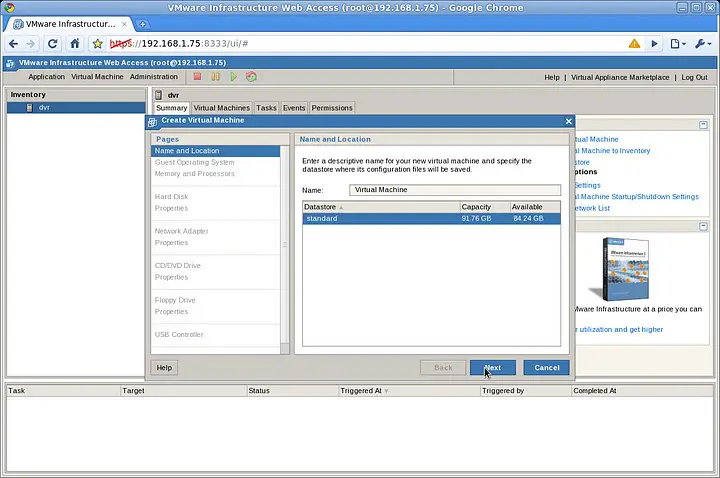Click the 84.24 GB available cell
The height and width of the screenshot is (478, 720).
(x=528, y=219)
